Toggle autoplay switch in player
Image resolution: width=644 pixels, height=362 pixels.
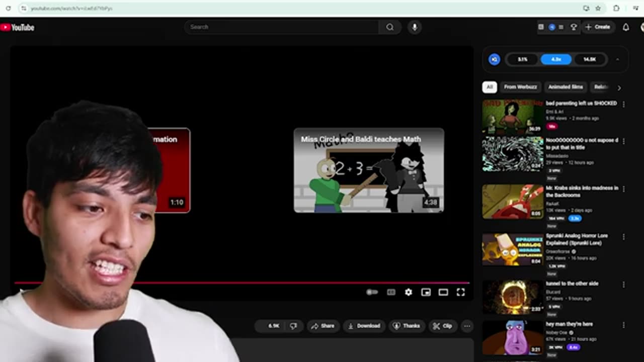tap(372, 292)
